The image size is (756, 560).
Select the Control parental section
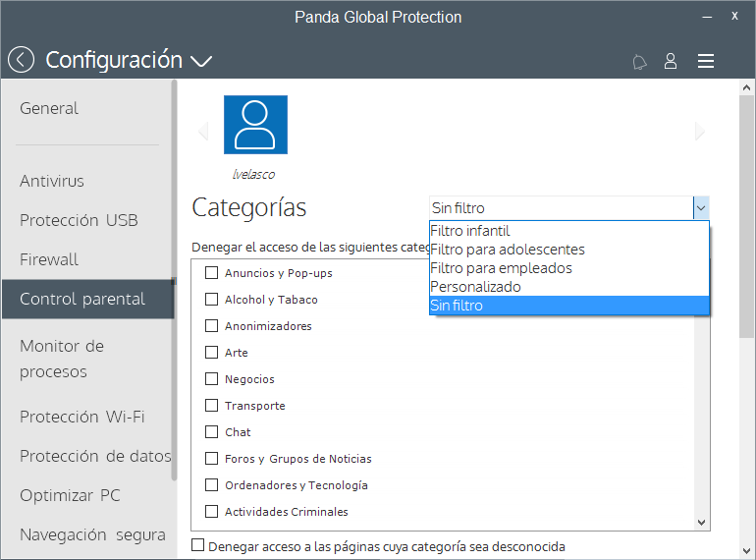pos(87,299)
